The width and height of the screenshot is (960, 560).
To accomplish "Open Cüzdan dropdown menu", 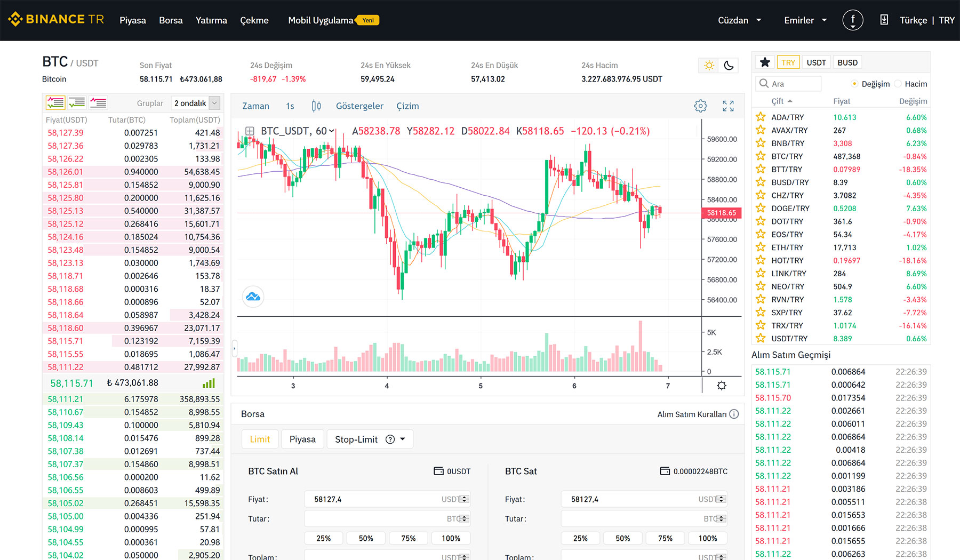I will (x=739, y=20).
